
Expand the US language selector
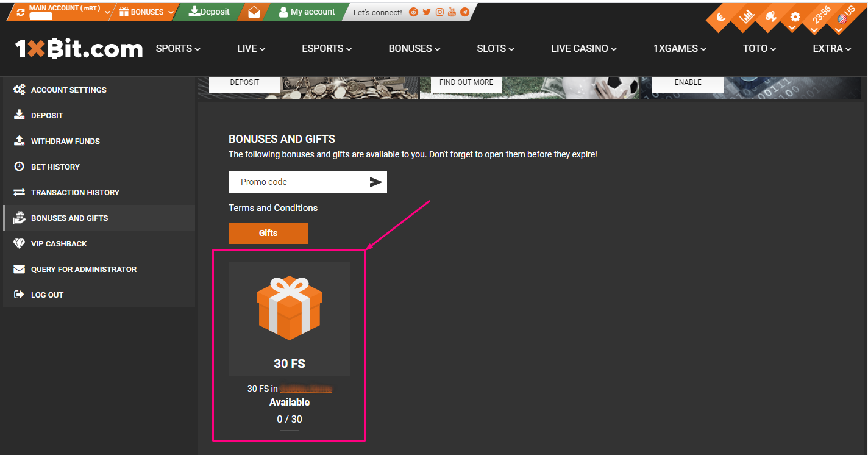(x=842, y=19)
